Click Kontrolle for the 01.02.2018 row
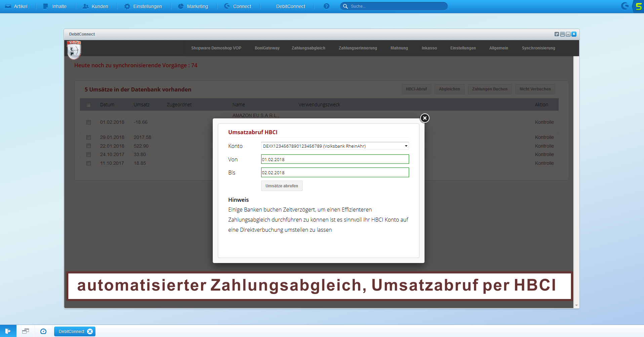Image resolution: width=644 pixels, height=337 pixels. (x=544, y=122)
